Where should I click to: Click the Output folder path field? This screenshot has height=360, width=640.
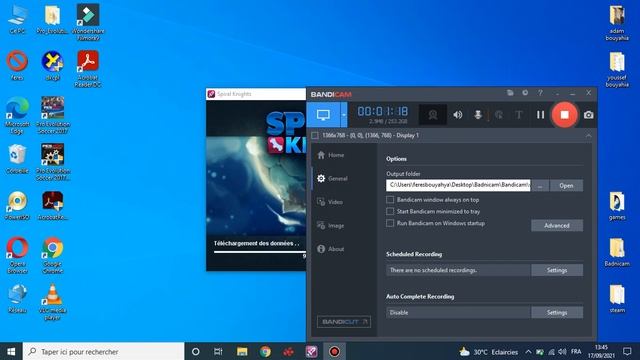[x=458, y=185]
